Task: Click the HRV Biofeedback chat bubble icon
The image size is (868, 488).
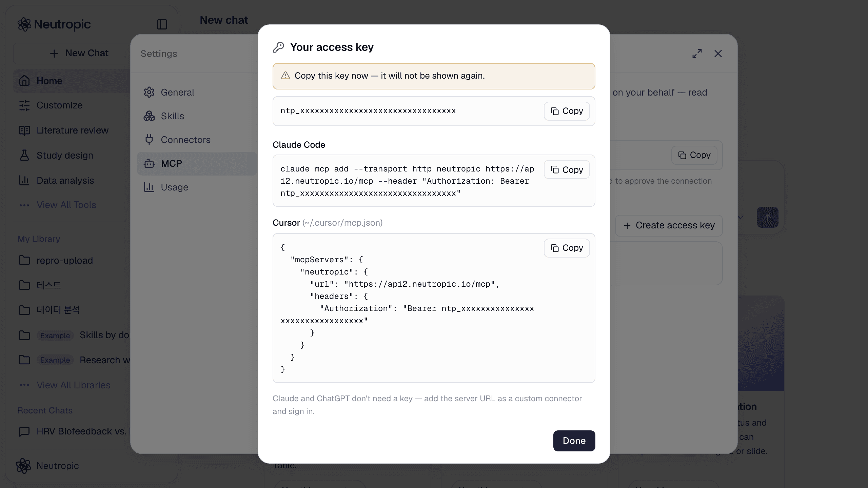Action: [24, 431]
